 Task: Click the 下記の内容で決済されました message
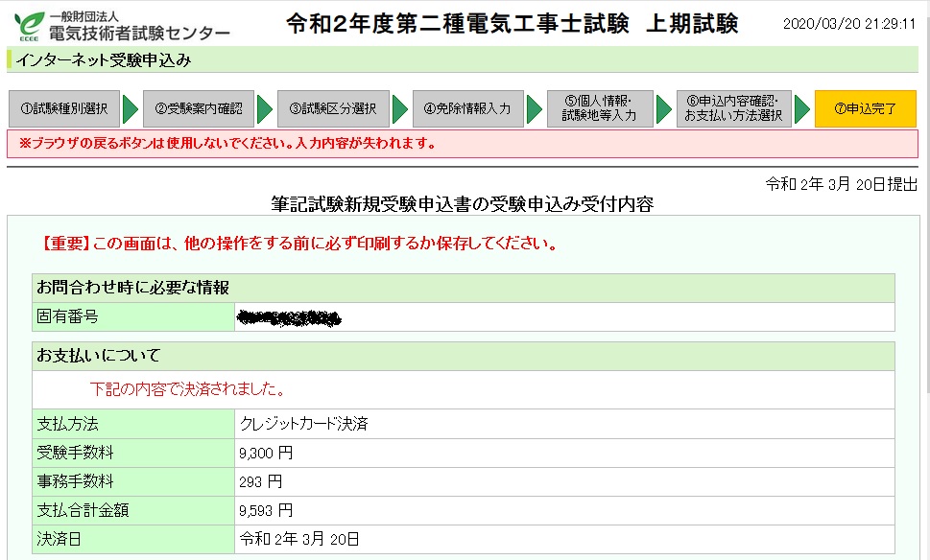189,389
